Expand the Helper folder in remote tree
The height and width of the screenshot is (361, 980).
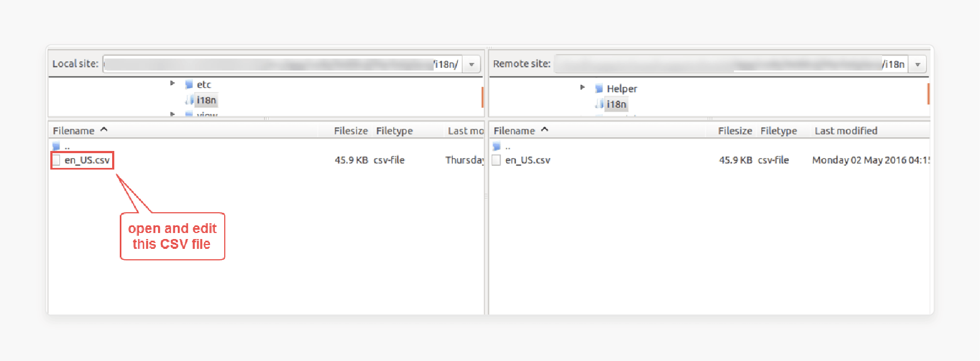[582, 87]
